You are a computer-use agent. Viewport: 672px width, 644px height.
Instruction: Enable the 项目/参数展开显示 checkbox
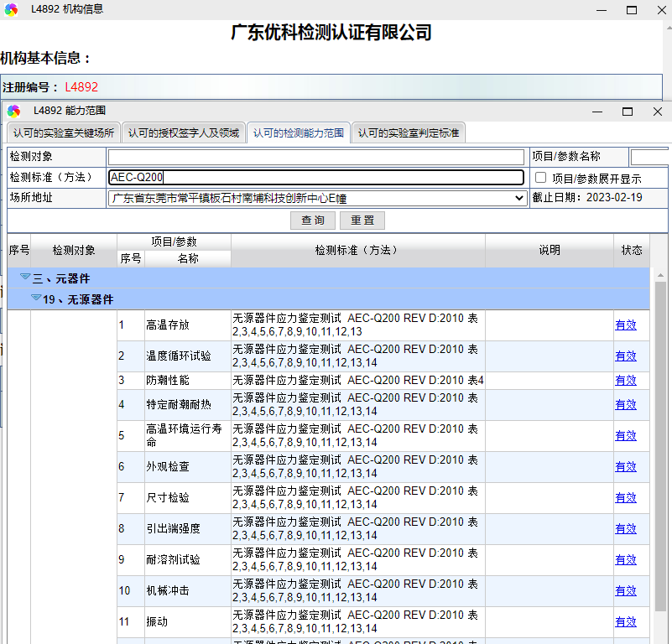[540, 176]
